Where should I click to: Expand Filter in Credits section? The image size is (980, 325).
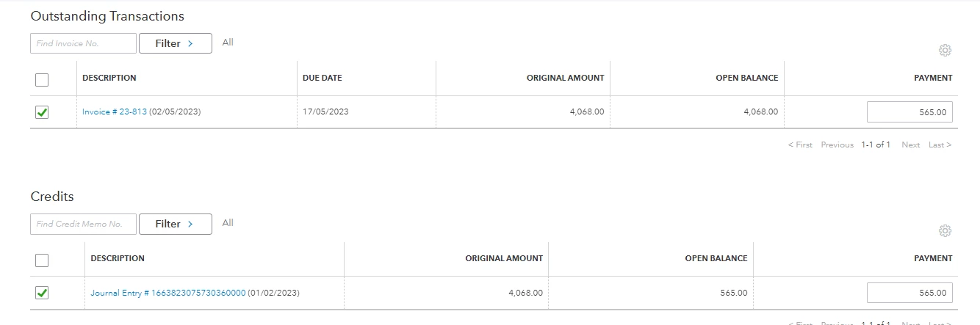[175, 224]
